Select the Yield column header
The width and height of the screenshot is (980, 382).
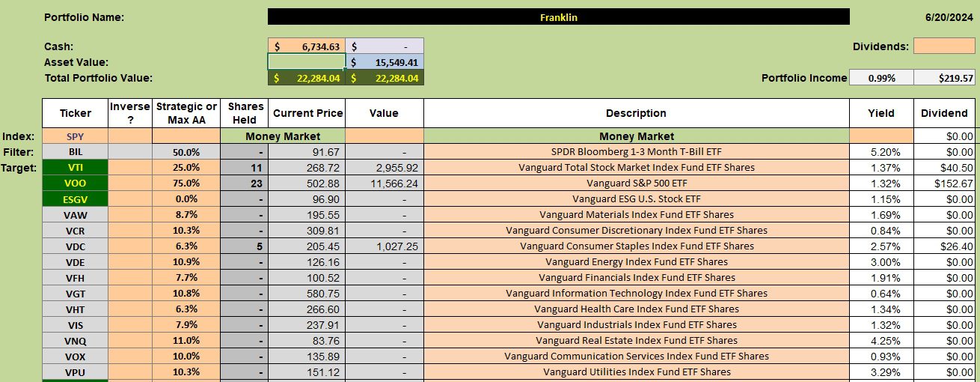pyautogui.click(x=881, y=113)
